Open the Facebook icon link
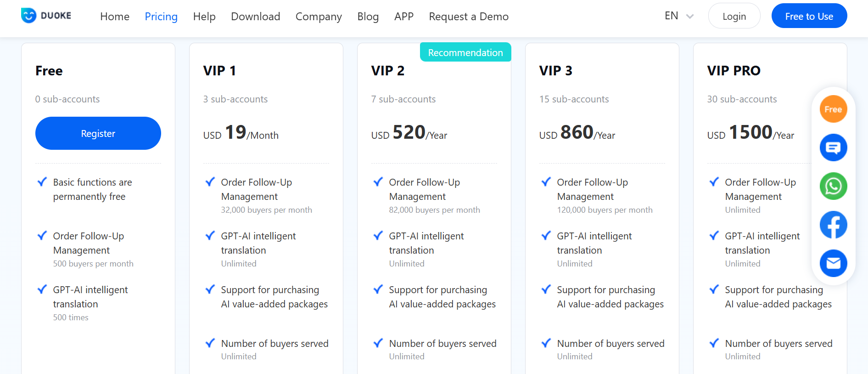Image resolution: width=868 pixels, height=374 pixels. coord(833,225)
